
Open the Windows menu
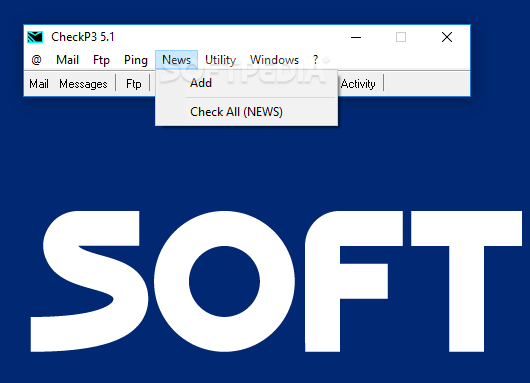pos(274,60)
